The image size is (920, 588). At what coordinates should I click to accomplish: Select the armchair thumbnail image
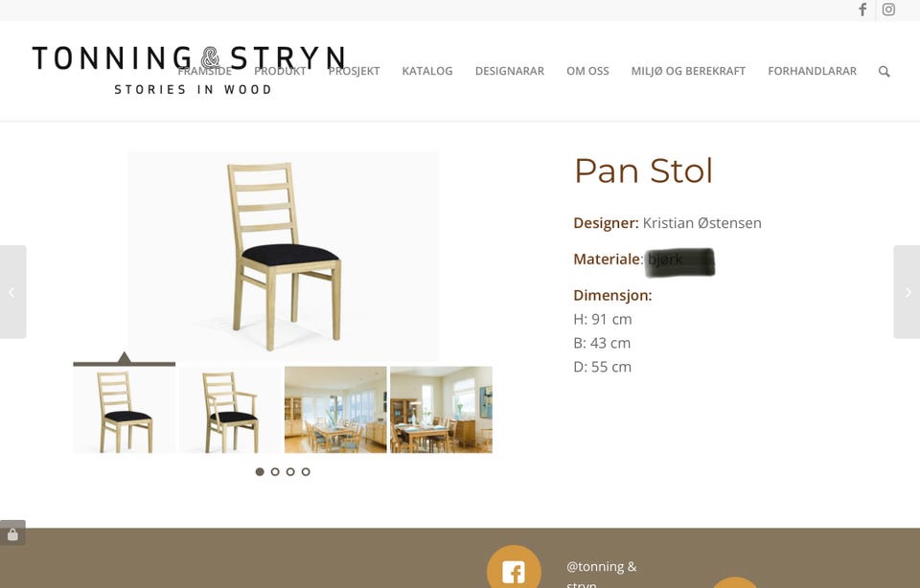coord(230,410)
